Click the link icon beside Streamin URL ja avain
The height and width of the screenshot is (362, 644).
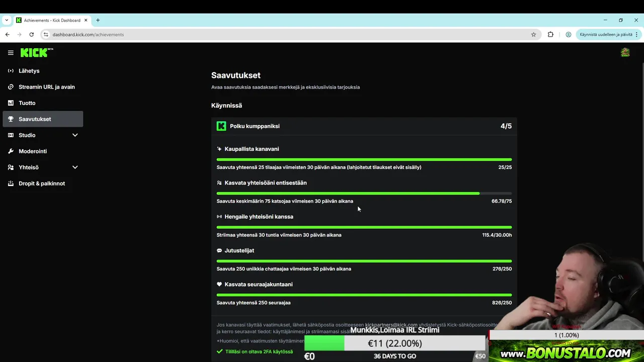pos(11,87)
